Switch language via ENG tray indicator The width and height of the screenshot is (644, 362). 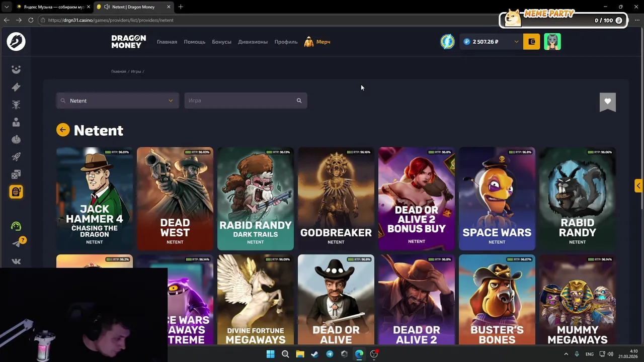click(x=589, y=354)
